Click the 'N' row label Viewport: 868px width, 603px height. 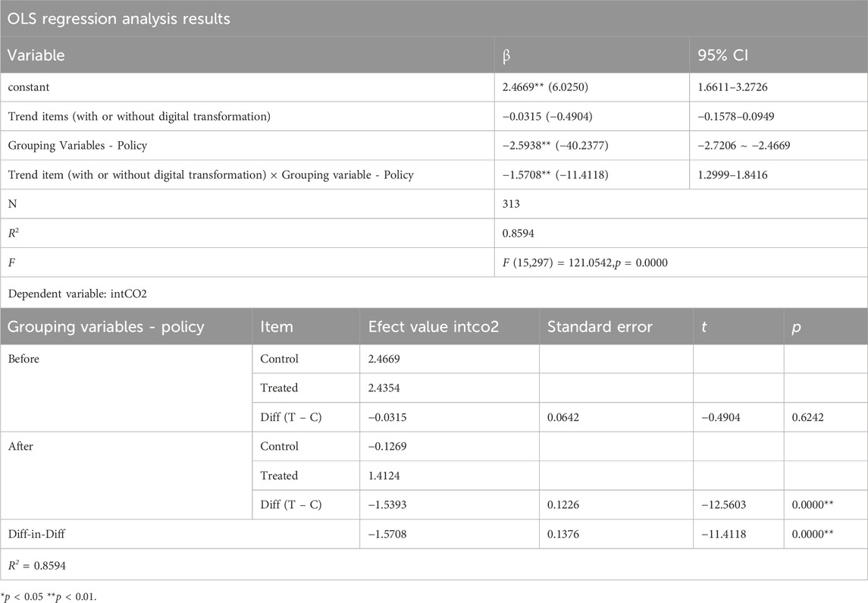[12, 204]
